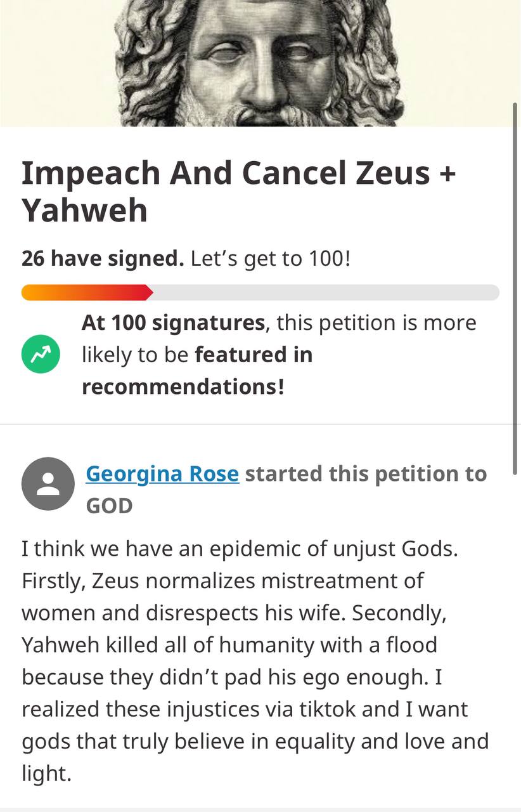This screenshot has width=521, height=812.
Task: Click the unfilled grey part of the signature bar
Action: (x=323, y=292)
